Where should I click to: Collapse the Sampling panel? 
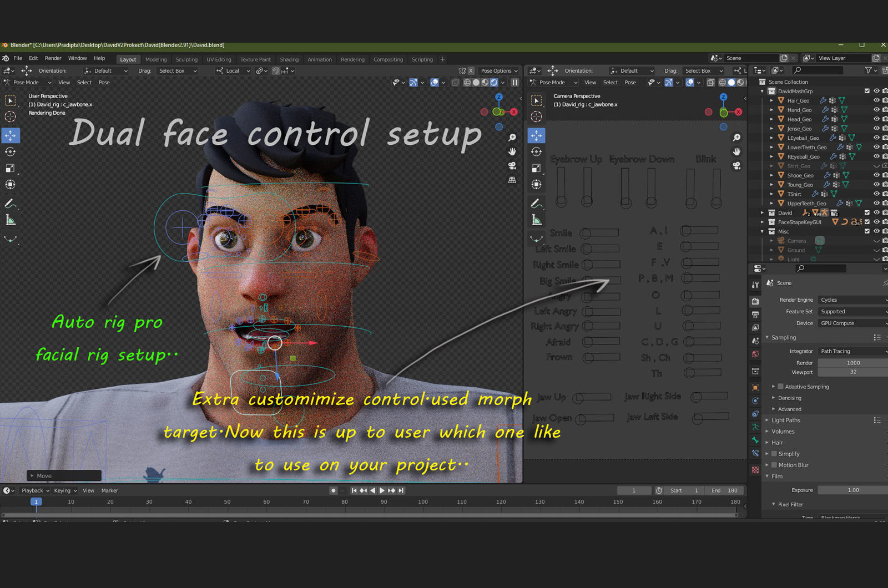(x=783, y=337)
